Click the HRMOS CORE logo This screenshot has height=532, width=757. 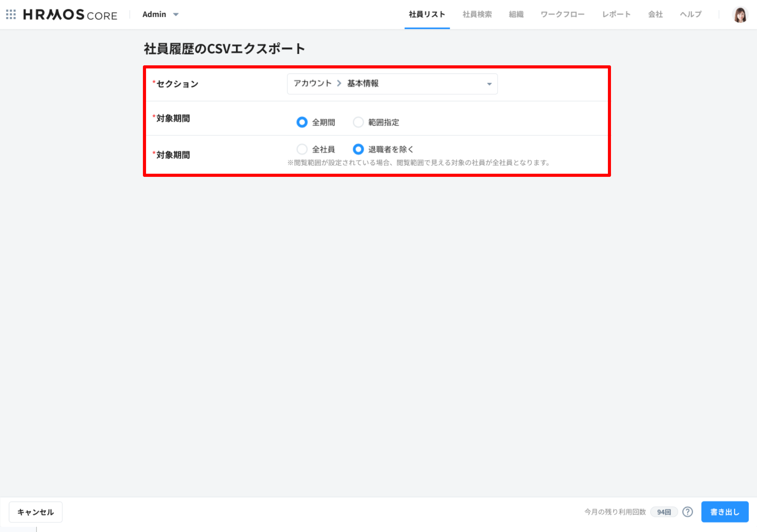tap(70, 15)
